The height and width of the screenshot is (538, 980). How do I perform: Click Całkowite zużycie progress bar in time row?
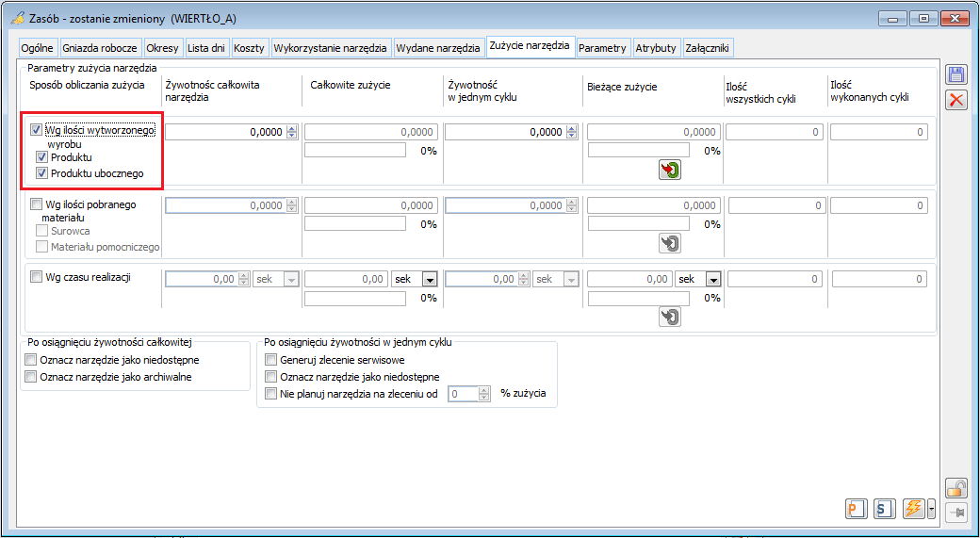coord(355,298)
